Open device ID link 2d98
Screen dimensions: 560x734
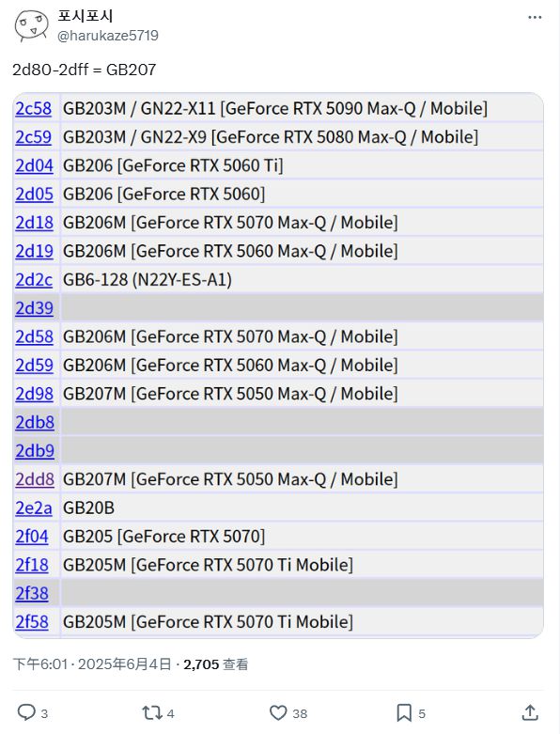[34, 394]
